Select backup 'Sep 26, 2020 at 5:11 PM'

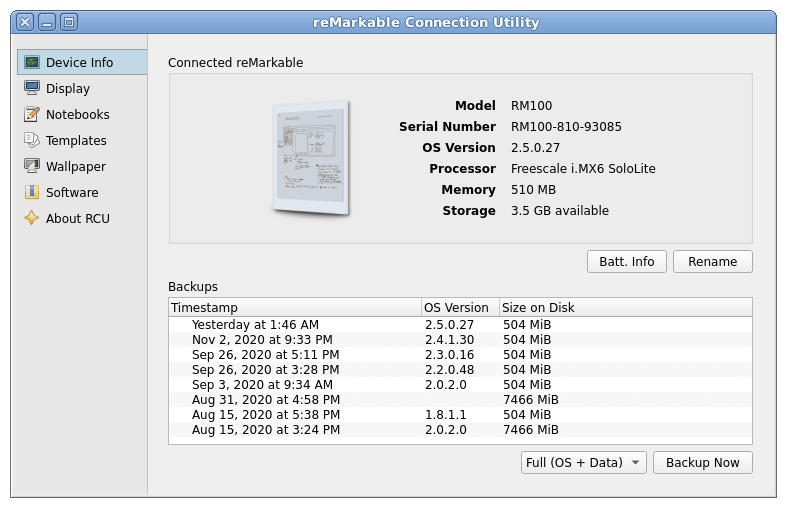click(460, 355)
